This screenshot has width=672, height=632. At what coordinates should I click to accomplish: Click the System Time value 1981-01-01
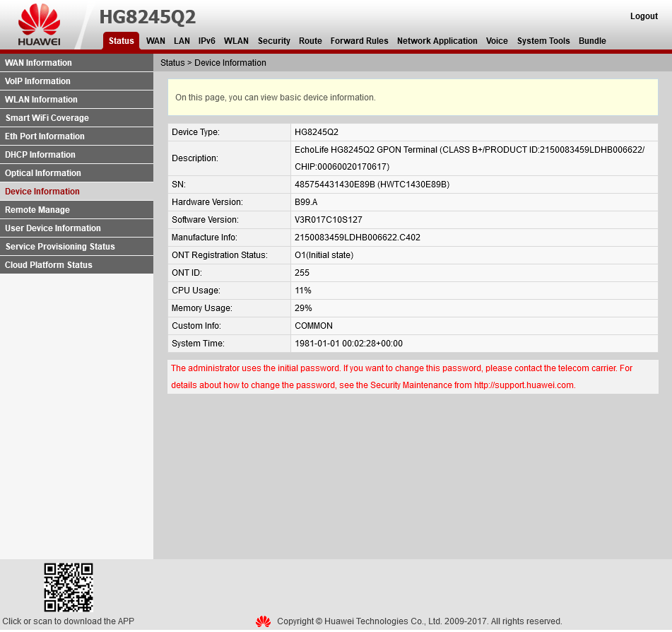[349, 344]
